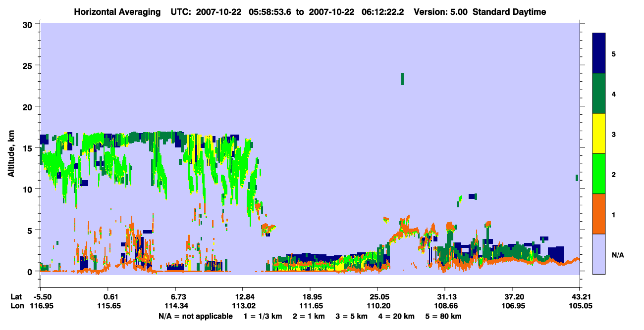The height and width of the screenshot is (330, 644).
Task: Click the legend entry '5 = 80 km'
Action: coord(442,316)
